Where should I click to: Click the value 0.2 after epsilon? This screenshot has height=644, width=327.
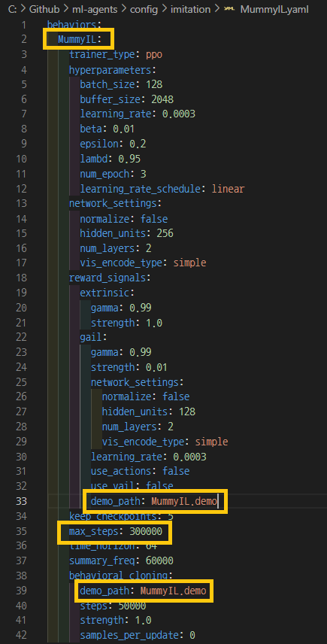tap(138, 144)
